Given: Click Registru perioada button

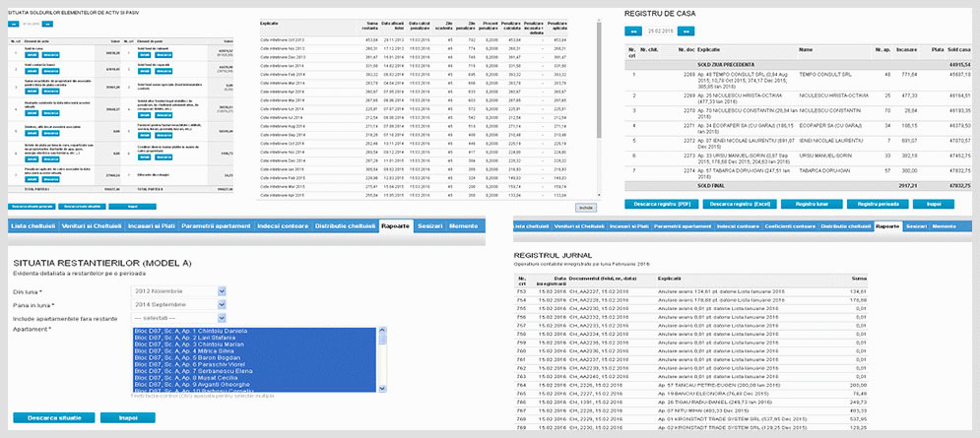Looking at the screenshot, I should click(x=879, y=203).
